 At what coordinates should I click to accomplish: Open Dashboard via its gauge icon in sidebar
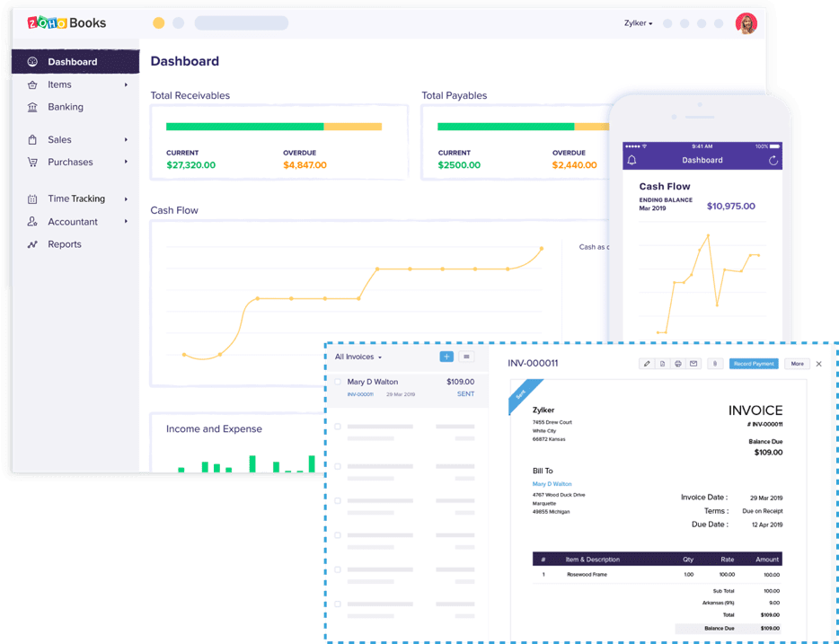pyautogui.click(x=32, y=61)
